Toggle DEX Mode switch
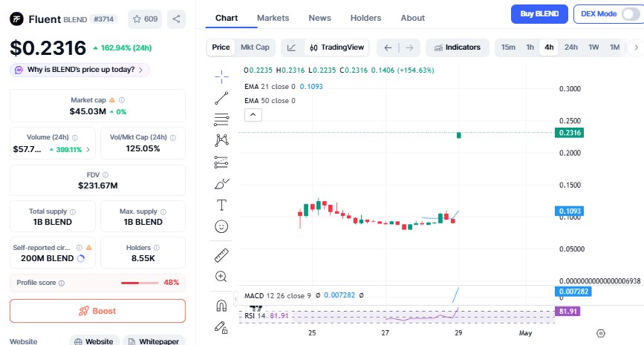 pos(629,13)
